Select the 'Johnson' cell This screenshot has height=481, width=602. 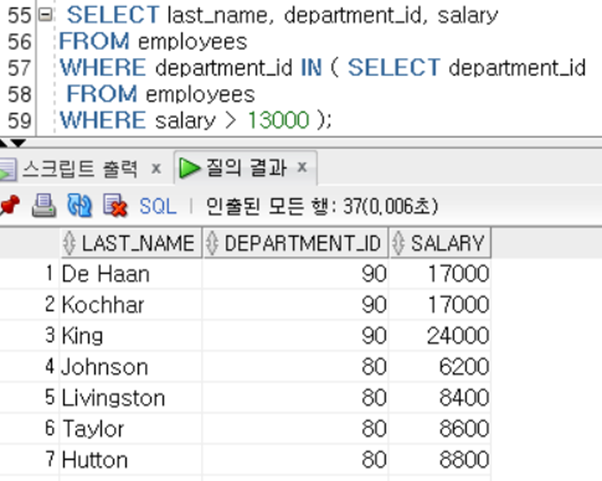pyautogui.click(x=131, y=367)
